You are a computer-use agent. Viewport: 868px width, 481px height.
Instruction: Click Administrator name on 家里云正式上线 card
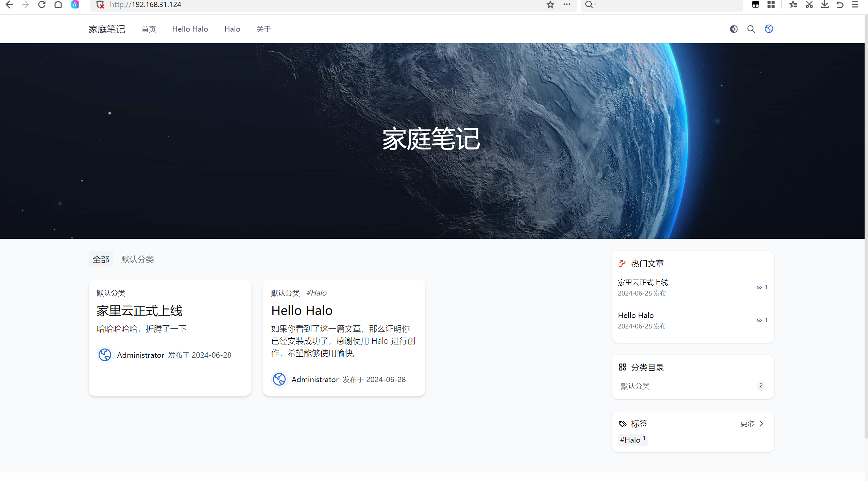(140, 355)
